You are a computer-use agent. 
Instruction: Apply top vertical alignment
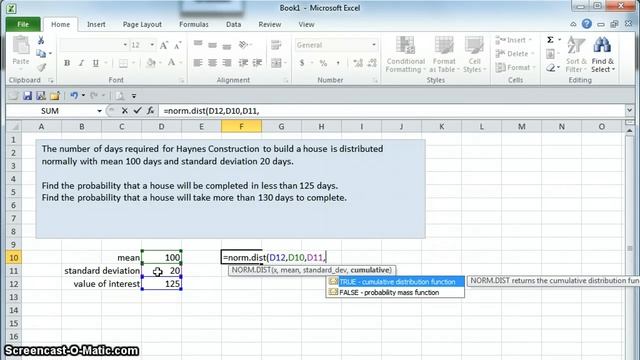pos(198,44)
